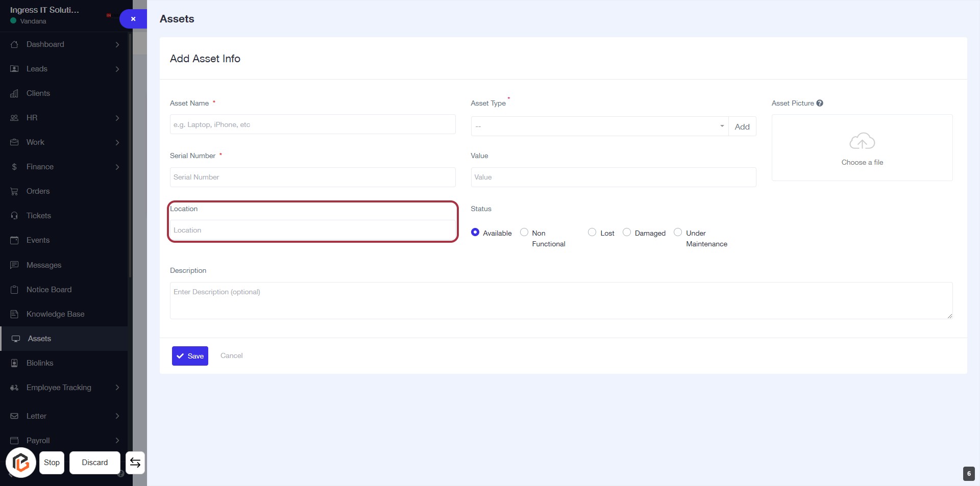Expand the HR menu chevron
The image size is (980, 486).
117,118
